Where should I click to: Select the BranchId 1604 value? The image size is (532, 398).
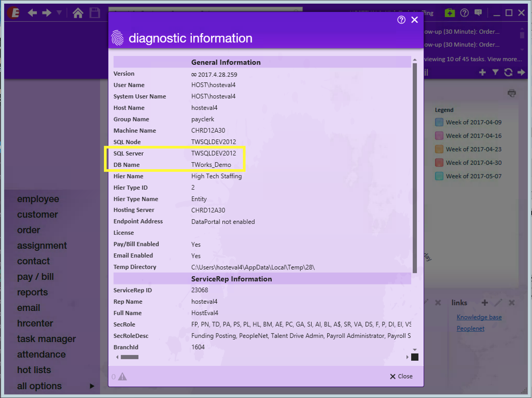coord(198,347)
